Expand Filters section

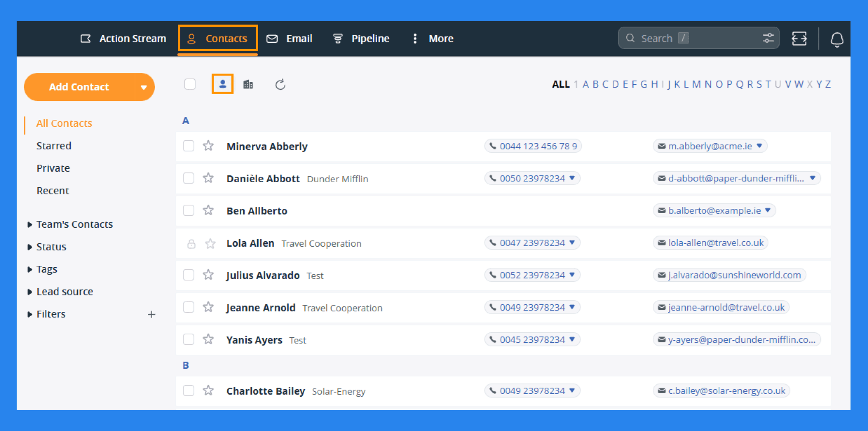pos(30,314)
